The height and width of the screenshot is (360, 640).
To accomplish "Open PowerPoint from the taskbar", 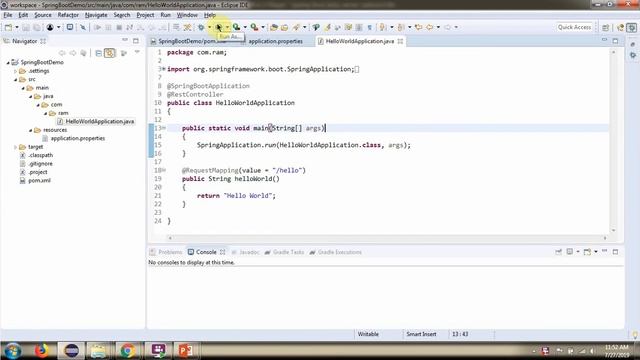I will (x=185, y=351).
